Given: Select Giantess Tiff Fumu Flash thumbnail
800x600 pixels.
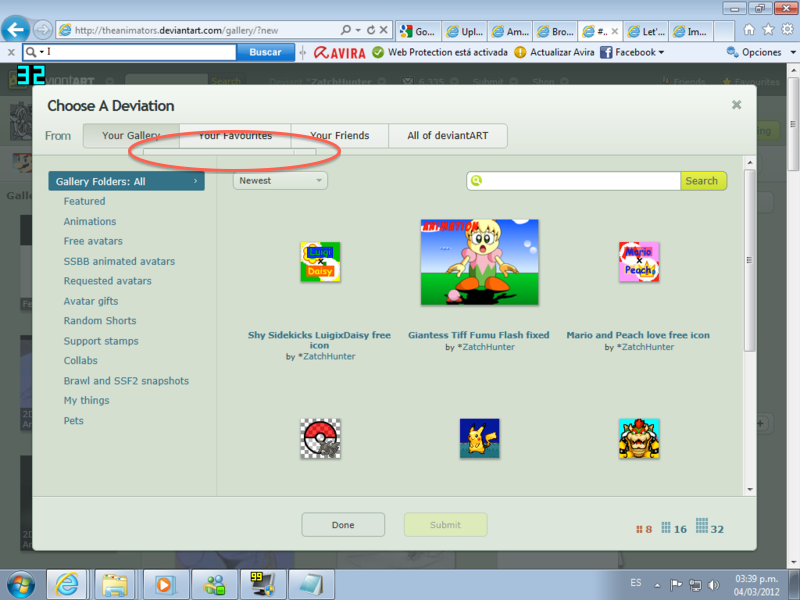Looking at the screenshot, I should 479,262.
